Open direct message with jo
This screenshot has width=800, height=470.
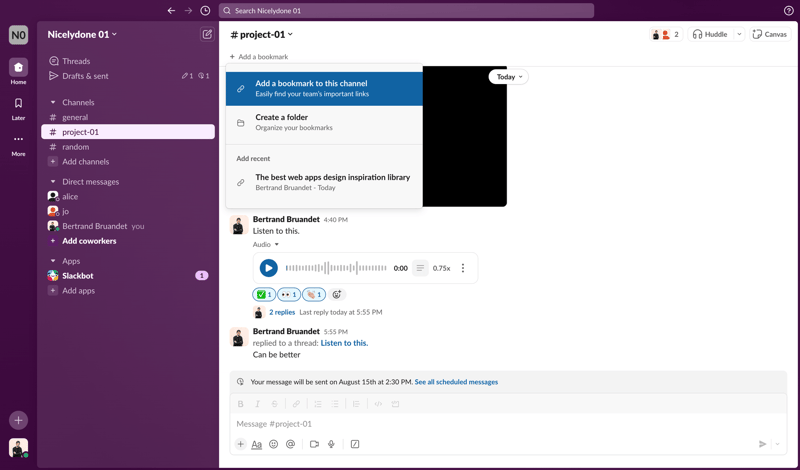128,211
